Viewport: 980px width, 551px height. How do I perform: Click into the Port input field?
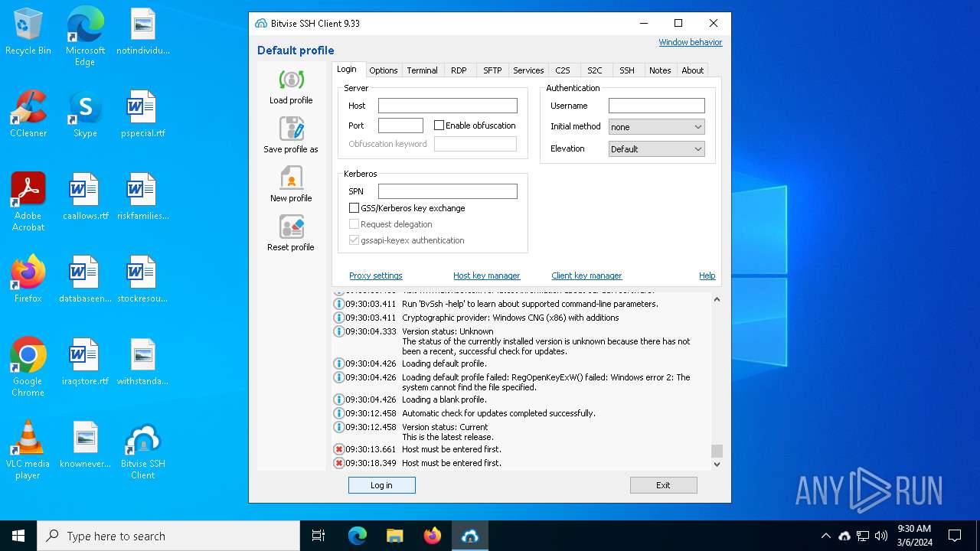[x=400, y=126]
